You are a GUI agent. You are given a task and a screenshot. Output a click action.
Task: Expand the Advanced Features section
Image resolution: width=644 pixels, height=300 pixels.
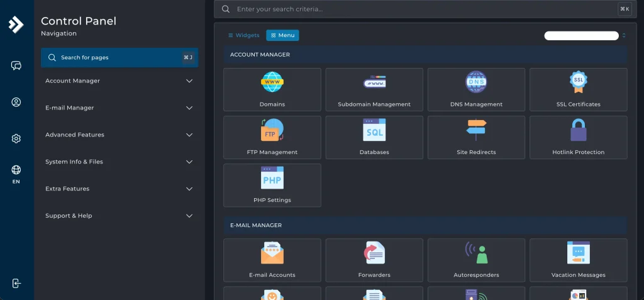(119, 135)
